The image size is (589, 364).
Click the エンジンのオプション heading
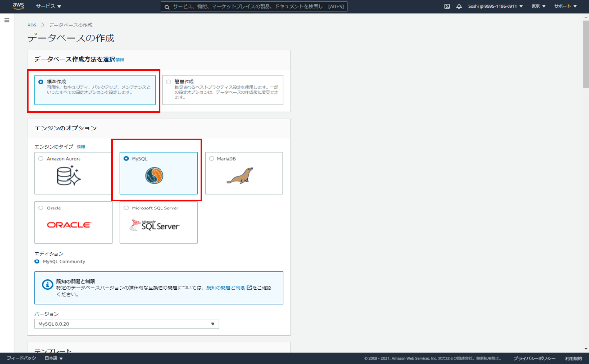pyautogui.click(x=65, y=128)
